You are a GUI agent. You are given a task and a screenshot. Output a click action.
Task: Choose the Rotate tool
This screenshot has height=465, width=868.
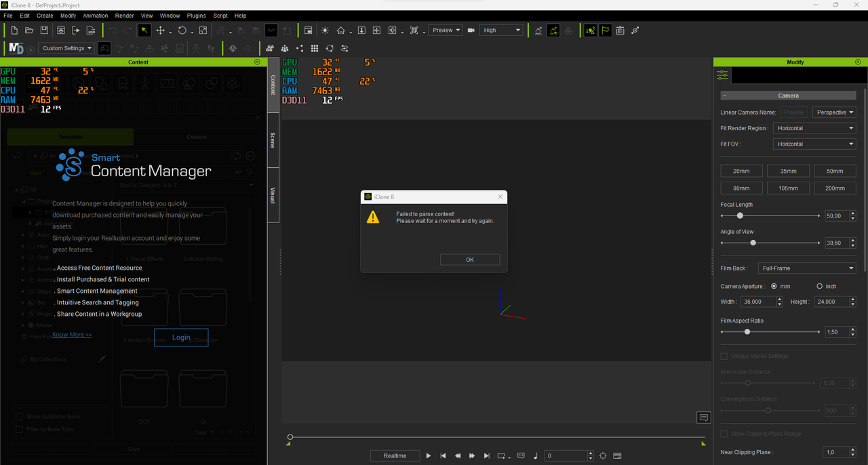point(182,31)
